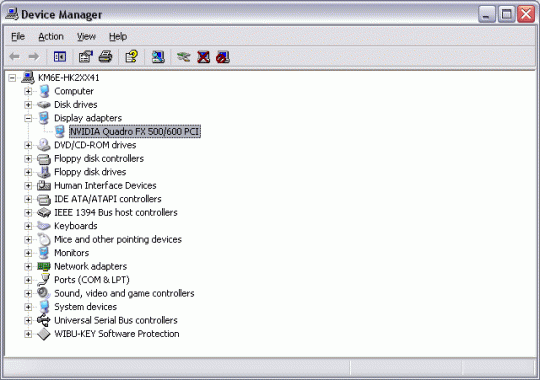Expand the Monitors node
This screenshot has width=540, height=380.
coord(28,253)
